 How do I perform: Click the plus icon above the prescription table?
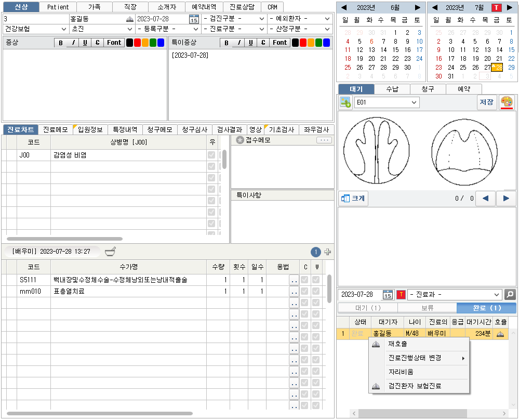(327, 252)
